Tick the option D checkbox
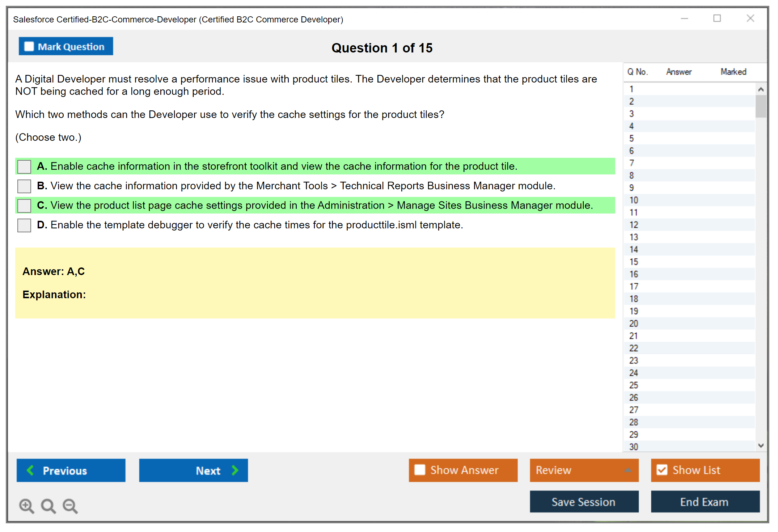Screen dimensions: 778x532 [24, 225]
